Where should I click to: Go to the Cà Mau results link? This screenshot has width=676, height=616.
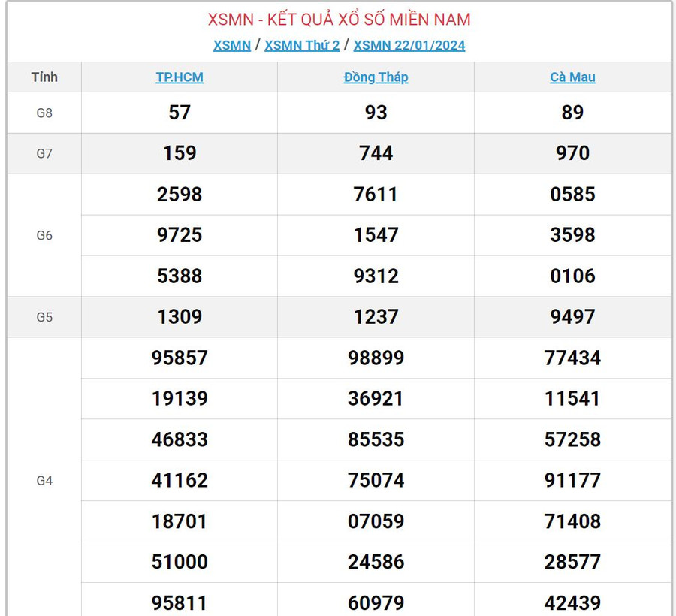(x=572, y=77)
